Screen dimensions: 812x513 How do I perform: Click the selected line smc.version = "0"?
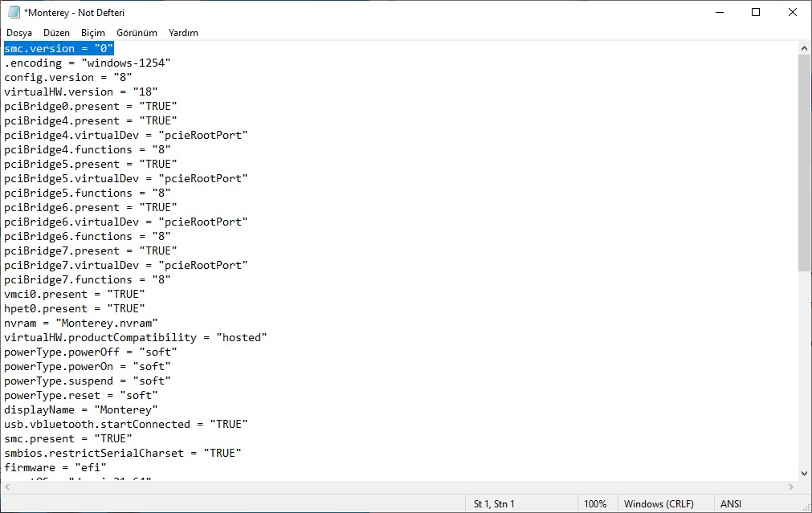pos(59,49)
